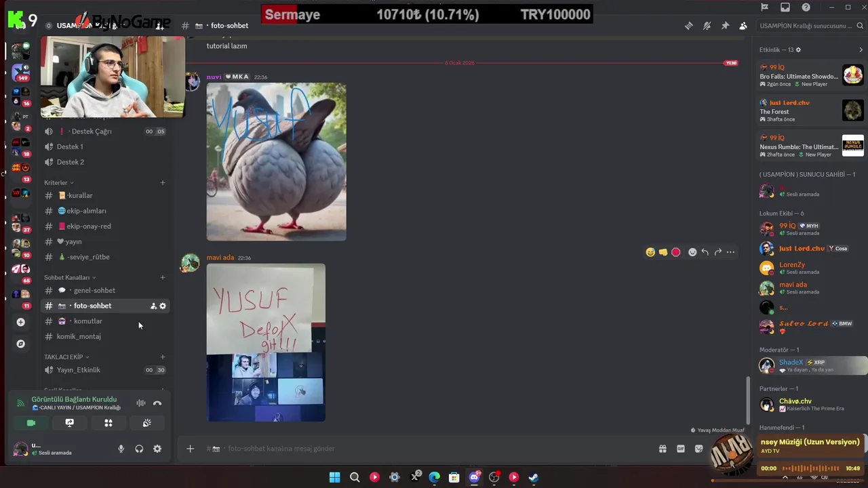The image size is (868, 488).
Task: Collapse the TAKLACI EKİP category
Action: (x=66, y=357)
